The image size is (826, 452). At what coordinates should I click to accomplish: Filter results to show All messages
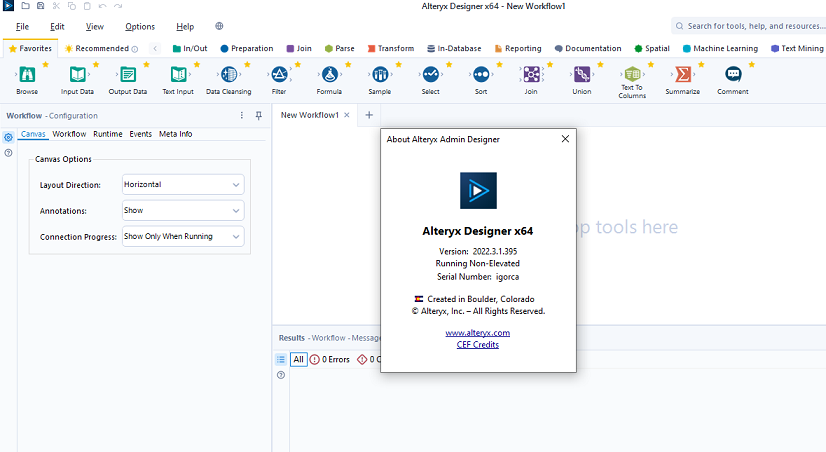299,359
